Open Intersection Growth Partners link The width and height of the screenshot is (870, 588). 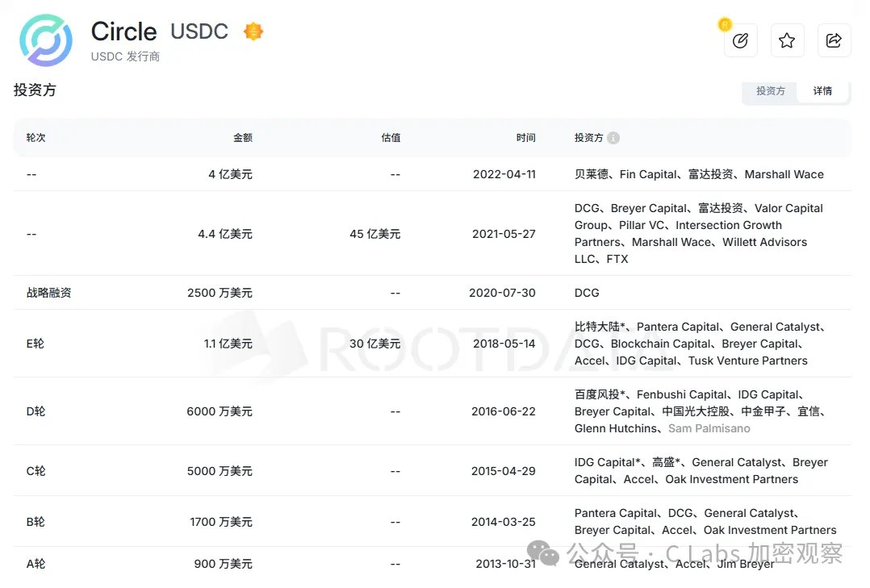click(678, 234)
